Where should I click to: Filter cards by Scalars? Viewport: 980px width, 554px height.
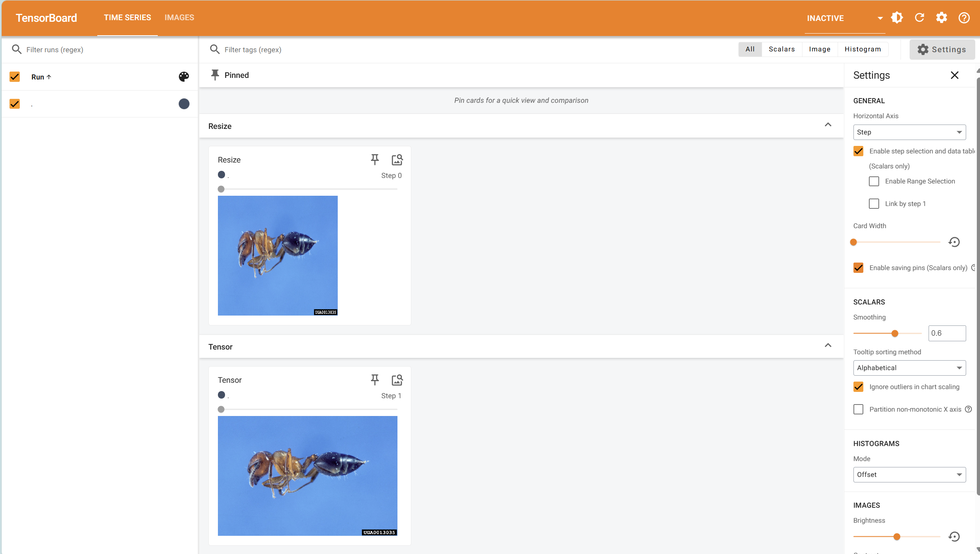click(x=781, y=49)
